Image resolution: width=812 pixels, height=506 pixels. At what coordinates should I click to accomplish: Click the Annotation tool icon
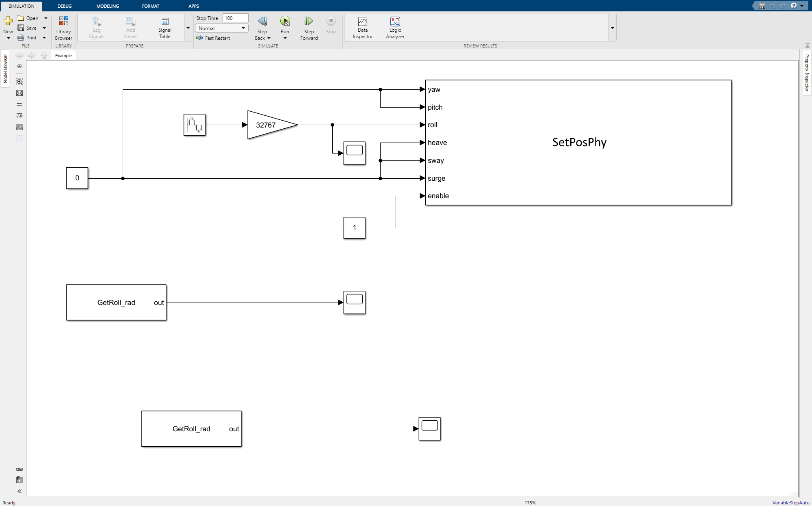[19, 116]
